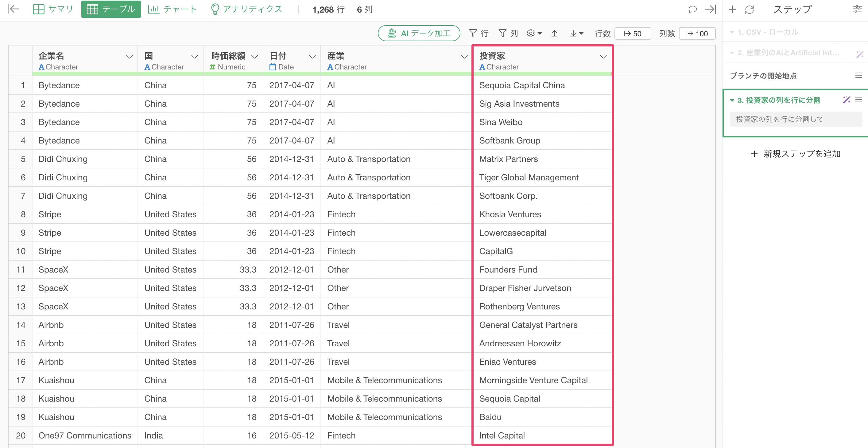868x448 pixels.
Task: Open the gear settings dropdown
Action: tap(534, 33)
